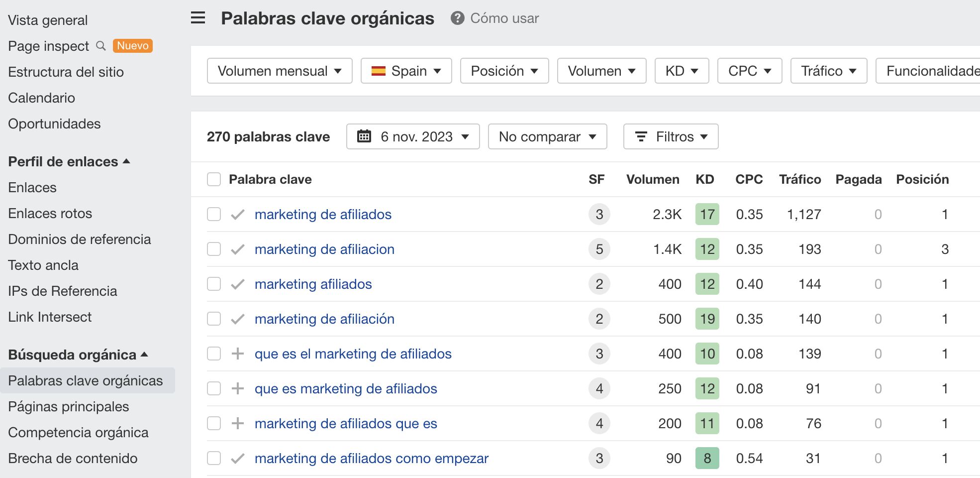Collapse the Búsqueda orgánica section
This screenshot has height=478, width=980.
[144, 355]
